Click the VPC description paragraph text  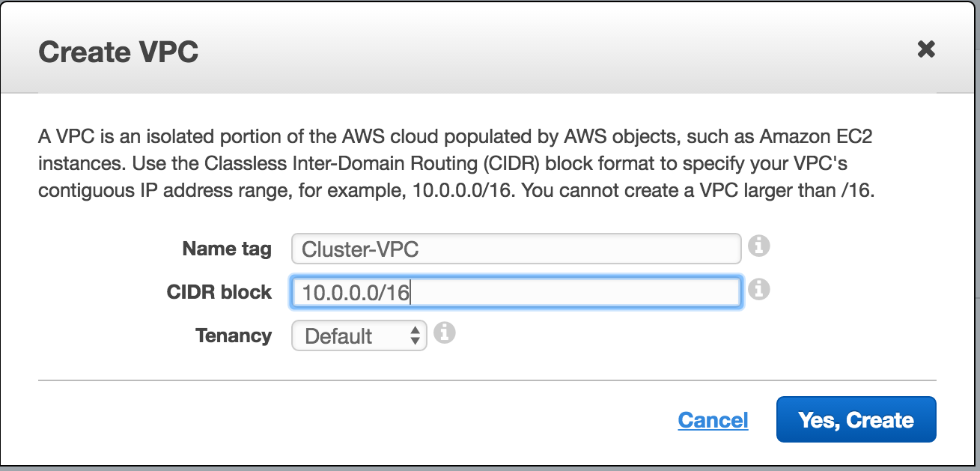(x=457, y=164)
